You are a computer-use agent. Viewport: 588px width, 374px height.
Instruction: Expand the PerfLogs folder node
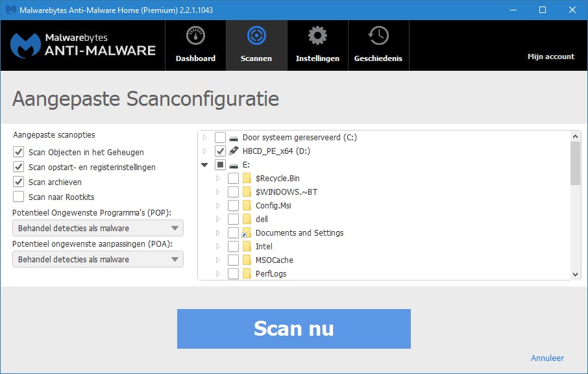pyautogui.click(x=218, y=273)
